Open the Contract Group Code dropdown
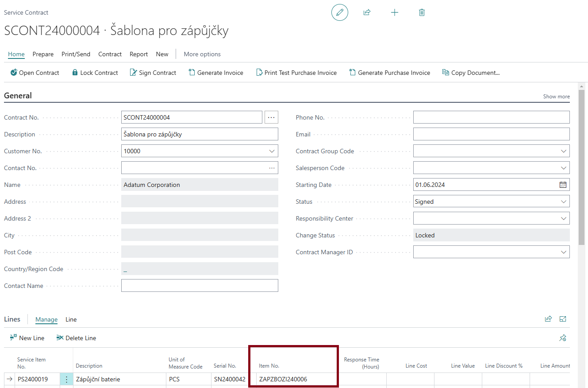This screenshot has height=388, width=588. point(563,151)
